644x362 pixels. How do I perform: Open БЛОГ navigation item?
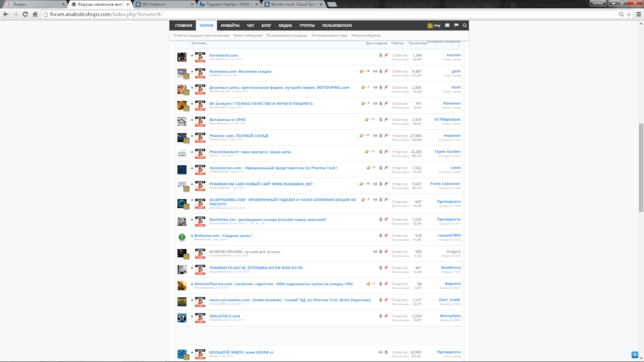point(266,25)
